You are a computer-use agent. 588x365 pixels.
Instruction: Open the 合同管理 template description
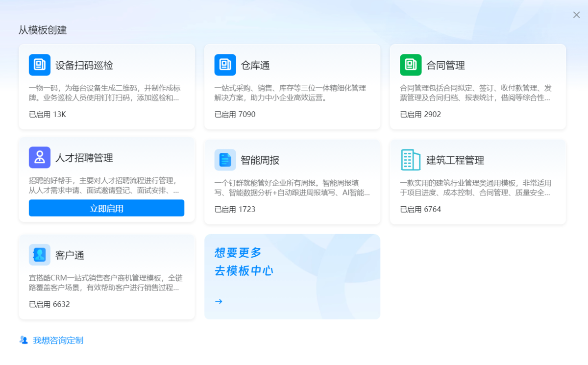pyautogui.click(x=476, y=93)
